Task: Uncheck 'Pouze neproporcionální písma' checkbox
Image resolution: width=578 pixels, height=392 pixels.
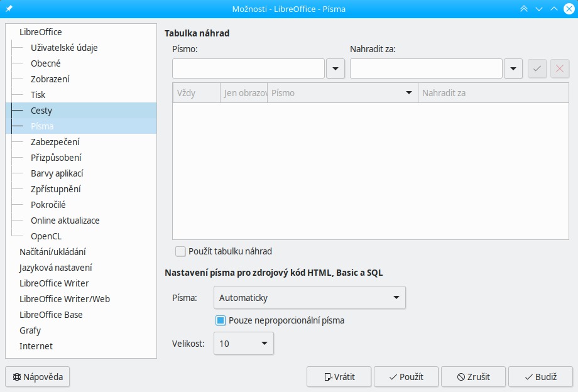Action: [x=221, y=320]
